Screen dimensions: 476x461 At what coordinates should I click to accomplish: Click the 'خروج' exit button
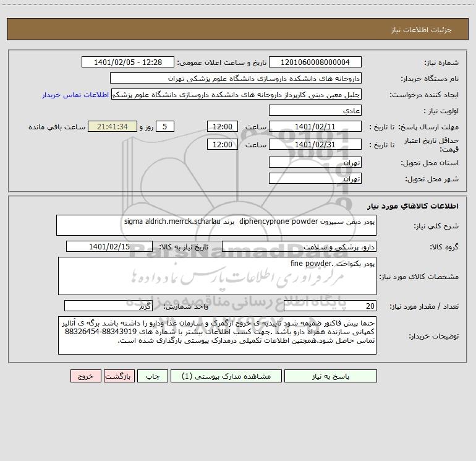coord(85,376)
